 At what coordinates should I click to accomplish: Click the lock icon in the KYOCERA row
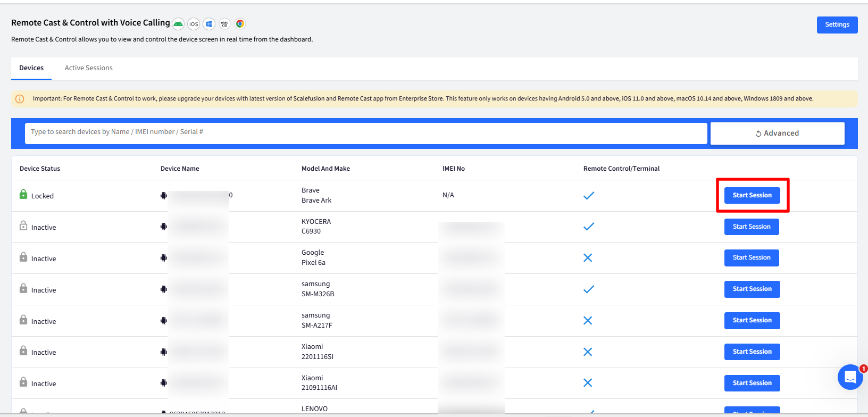tap(23, 226)
